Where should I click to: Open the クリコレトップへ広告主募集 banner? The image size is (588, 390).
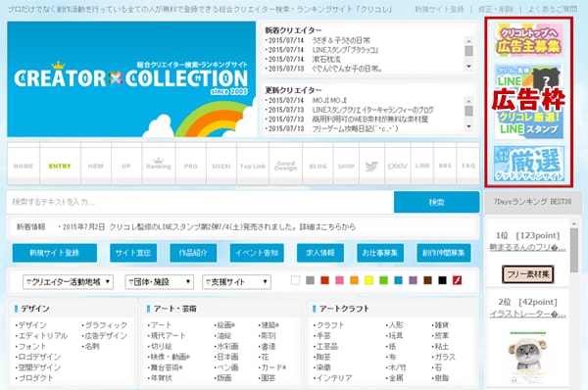529,40
